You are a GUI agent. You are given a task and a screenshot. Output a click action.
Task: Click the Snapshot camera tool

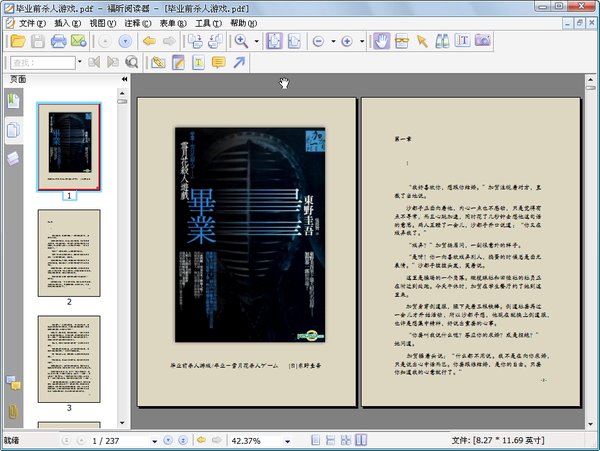coord(482,41)
